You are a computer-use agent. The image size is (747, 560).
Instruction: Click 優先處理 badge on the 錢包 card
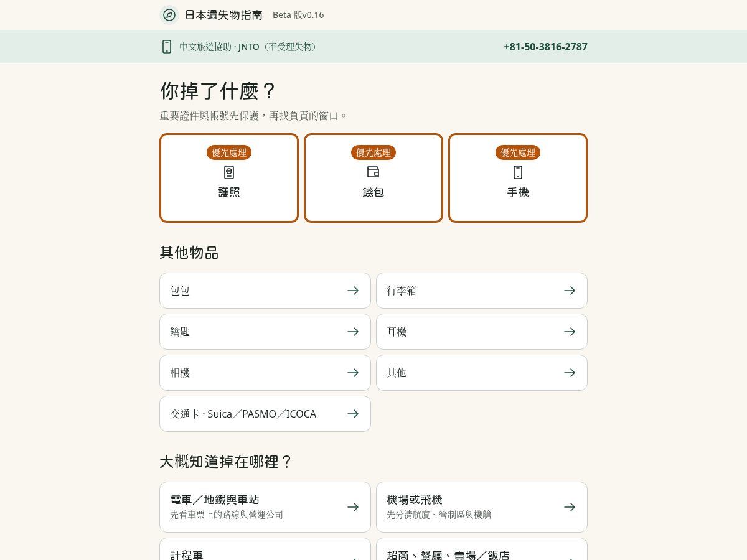[x=374, y=152]
